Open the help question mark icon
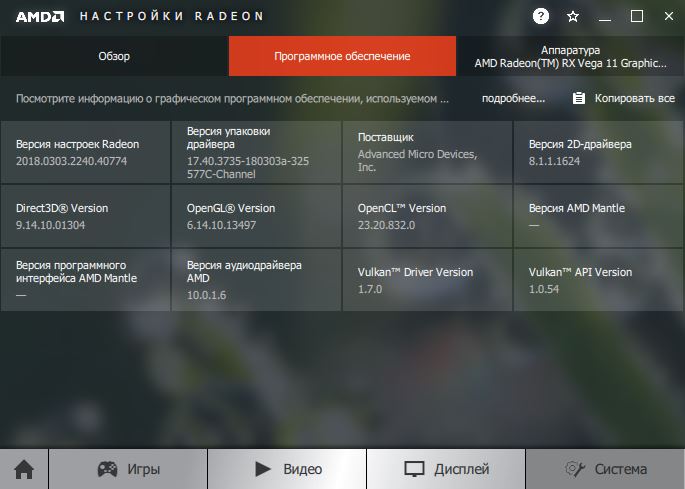The height and width of the screenshot is (489, 685). pyautogui.click(x=540, y=17)
